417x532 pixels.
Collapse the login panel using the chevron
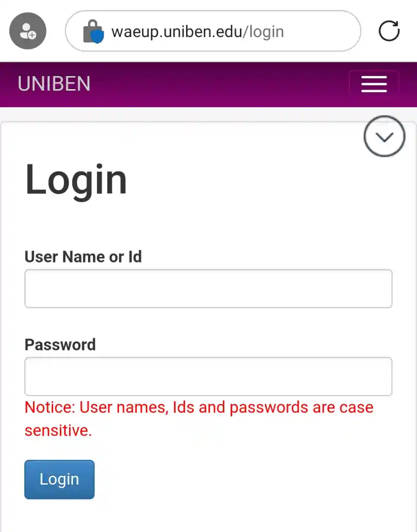[x=385, y=136]
